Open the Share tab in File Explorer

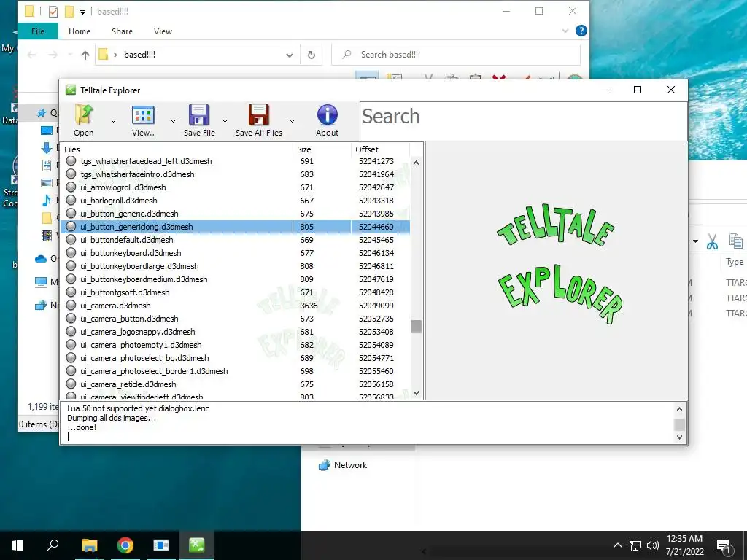point(122,31)
